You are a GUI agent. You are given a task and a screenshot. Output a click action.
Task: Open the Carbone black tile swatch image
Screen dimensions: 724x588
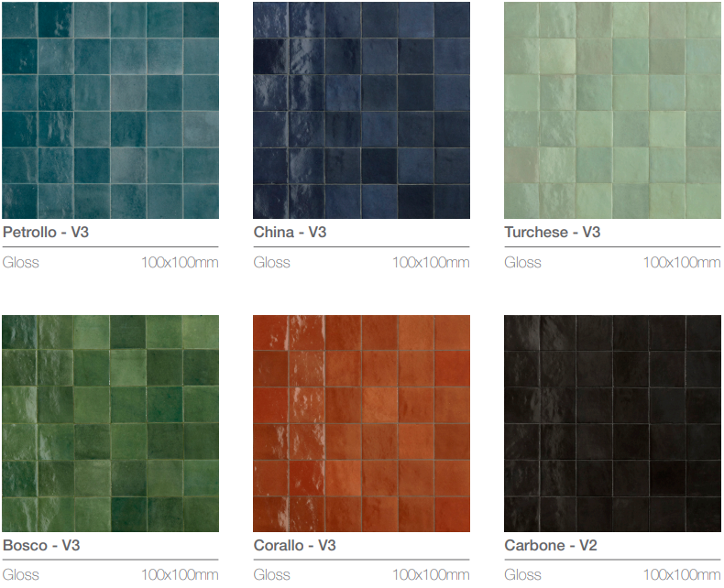click(x=612, y=423)
